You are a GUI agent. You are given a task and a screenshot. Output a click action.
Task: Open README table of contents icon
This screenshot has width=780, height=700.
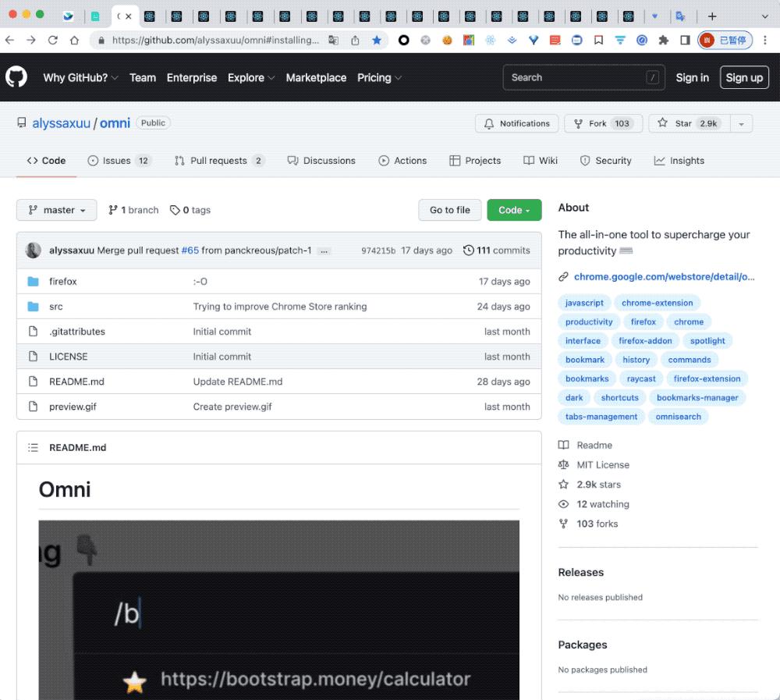tap(33, 448)
